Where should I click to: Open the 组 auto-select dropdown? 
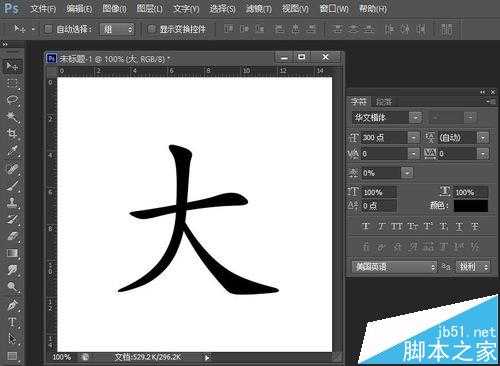117,29
